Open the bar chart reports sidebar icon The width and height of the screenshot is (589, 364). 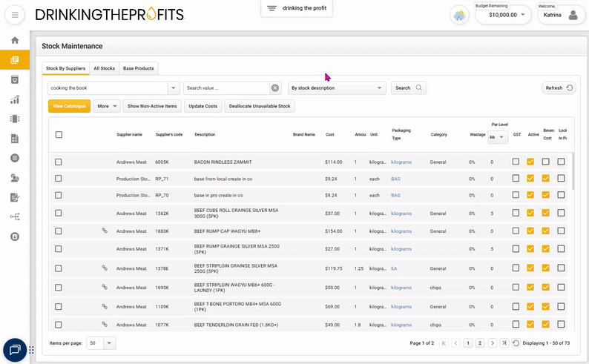pos(15,99)
